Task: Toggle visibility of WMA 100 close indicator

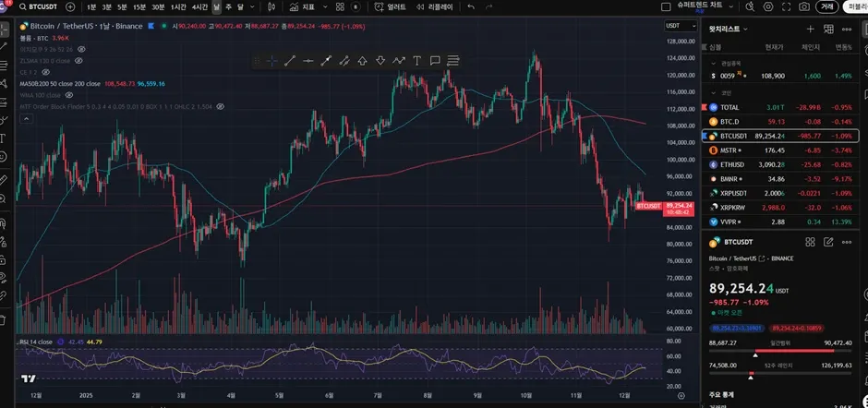Action: point(69,95)
